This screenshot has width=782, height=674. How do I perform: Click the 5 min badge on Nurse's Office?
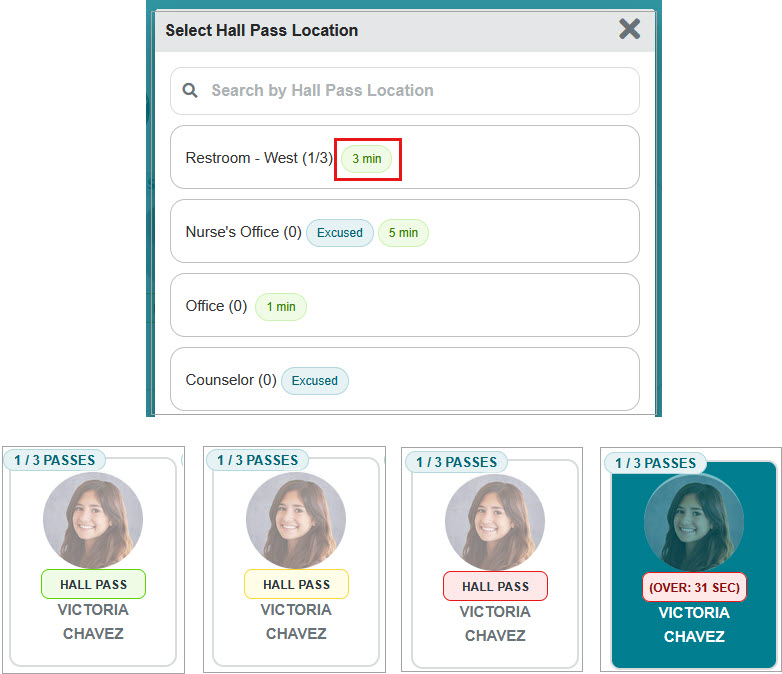click(403, 233)
